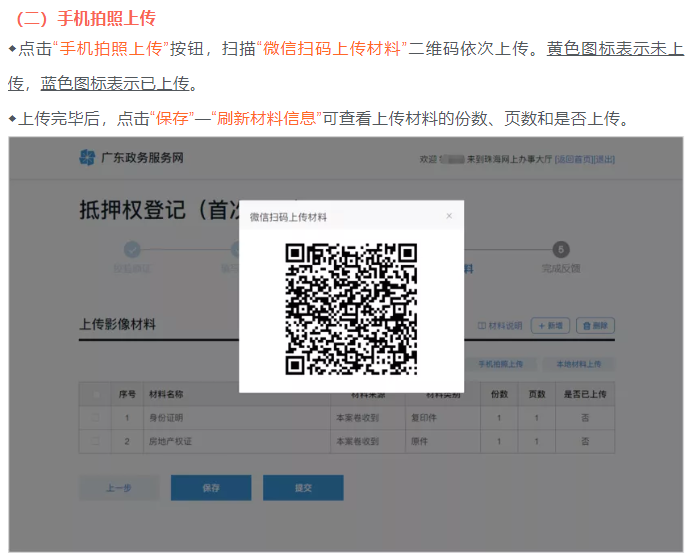Click the blue 提交 button

click(x=303, y=488)
